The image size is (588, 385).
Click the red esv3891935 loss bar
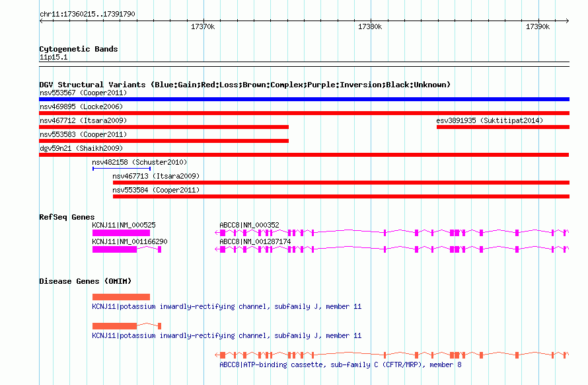click(503, 127)
